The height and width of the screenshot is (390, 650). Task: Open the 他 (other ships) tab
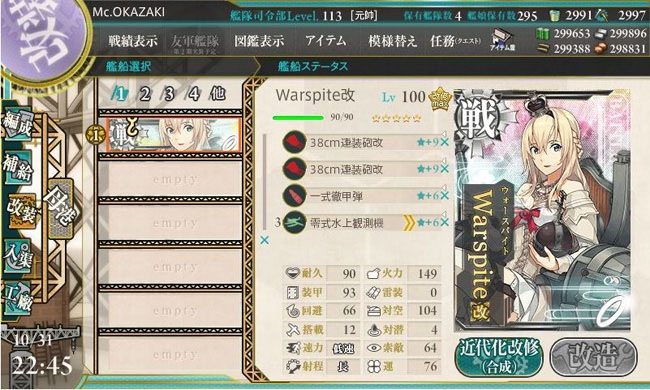pyautogui.click(x=218, y=94)
